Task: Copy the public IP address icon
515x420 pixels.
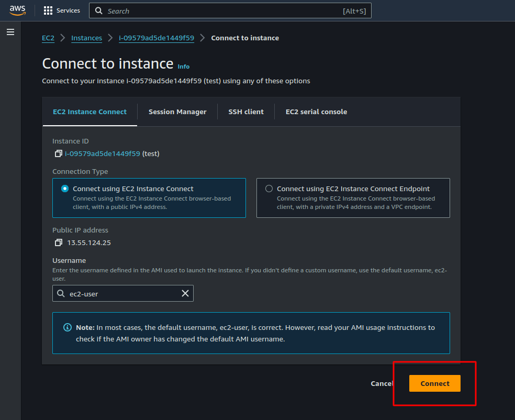Action: point(58,243)
